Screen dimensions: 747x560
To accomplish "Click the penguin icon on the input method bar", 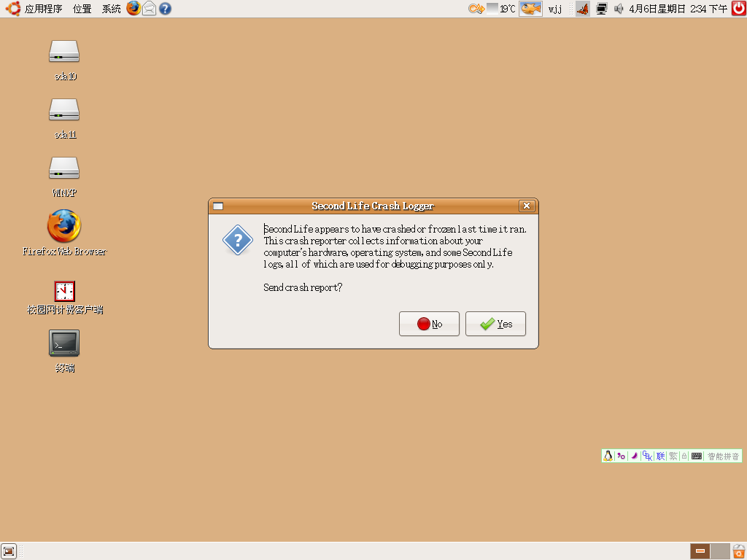I will click(608, 456).
